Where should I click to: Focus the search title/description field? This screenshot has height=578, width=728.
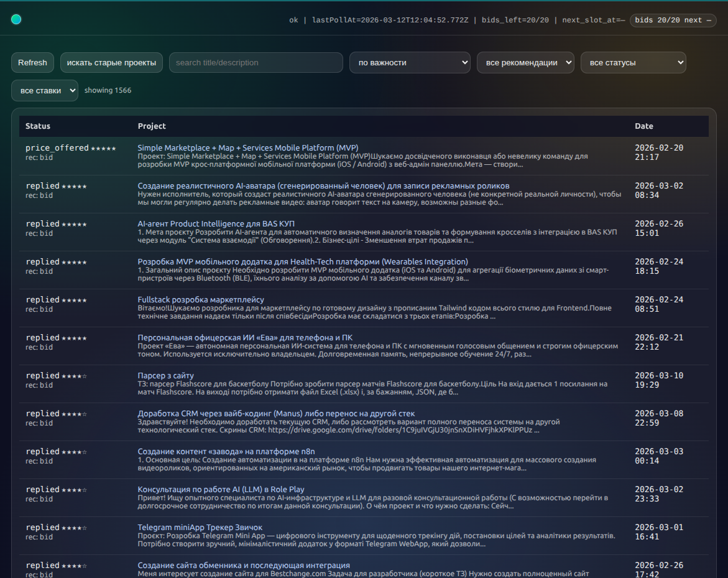click(256, 63)
